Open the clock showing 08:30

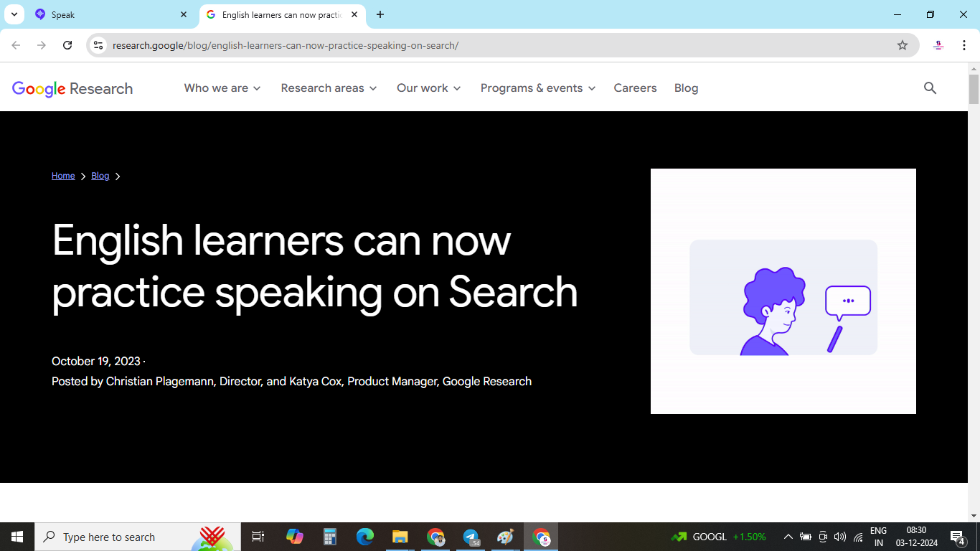(916, 537)
